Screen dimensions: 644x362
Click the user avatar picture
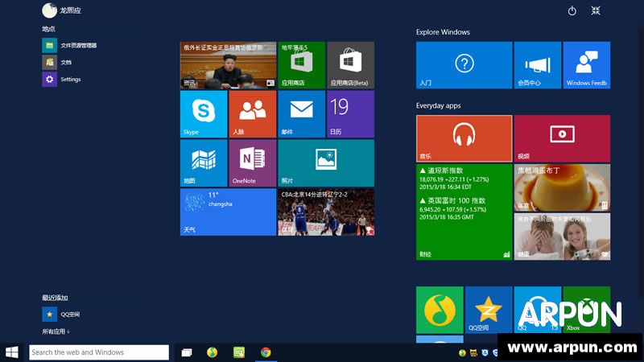coord(49,10)
